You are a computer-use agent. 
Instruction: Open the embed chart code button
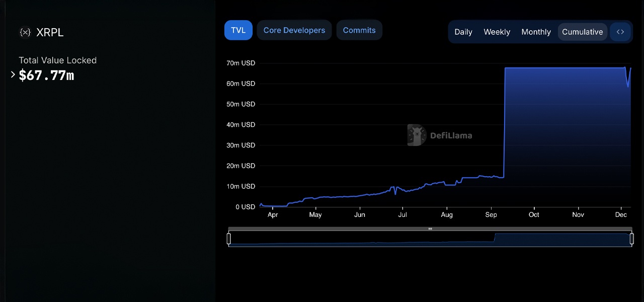[620, 31]
